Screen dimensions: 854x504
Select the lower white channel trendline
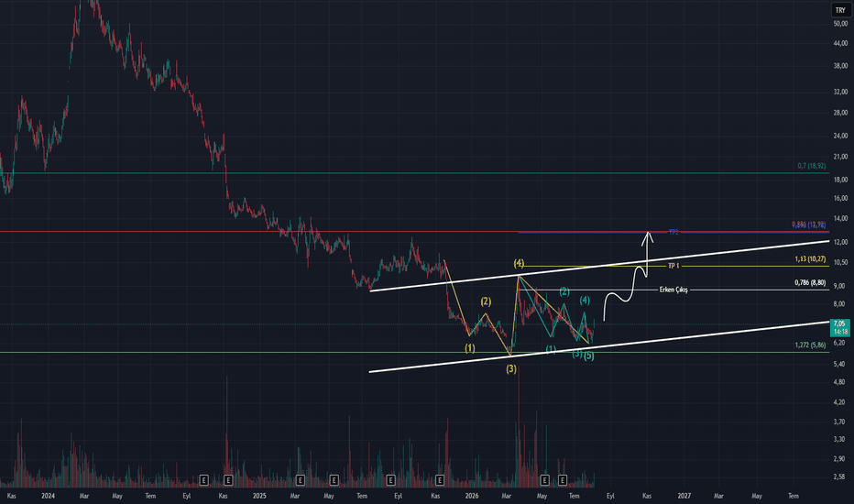[x=599, y=347]
